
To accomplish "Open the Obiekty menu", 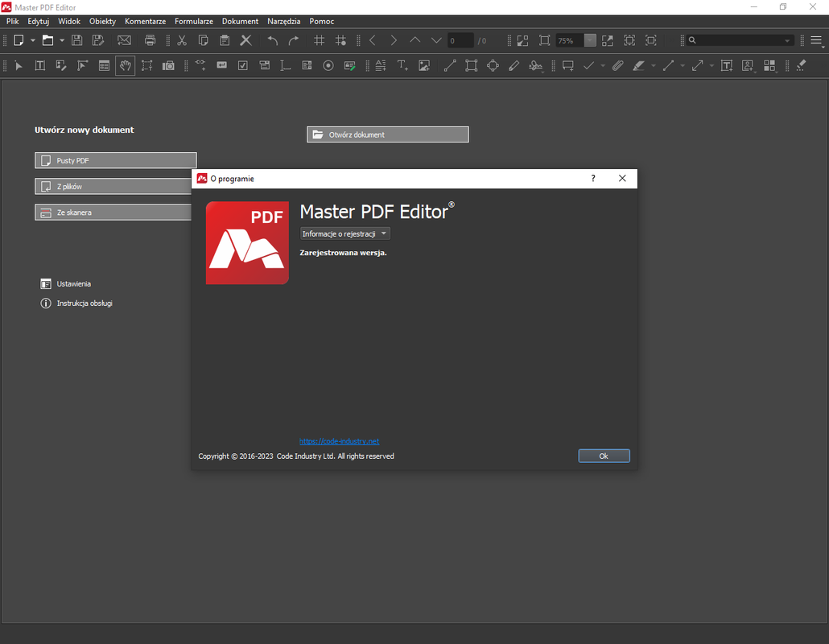I will tap(102, 21).
